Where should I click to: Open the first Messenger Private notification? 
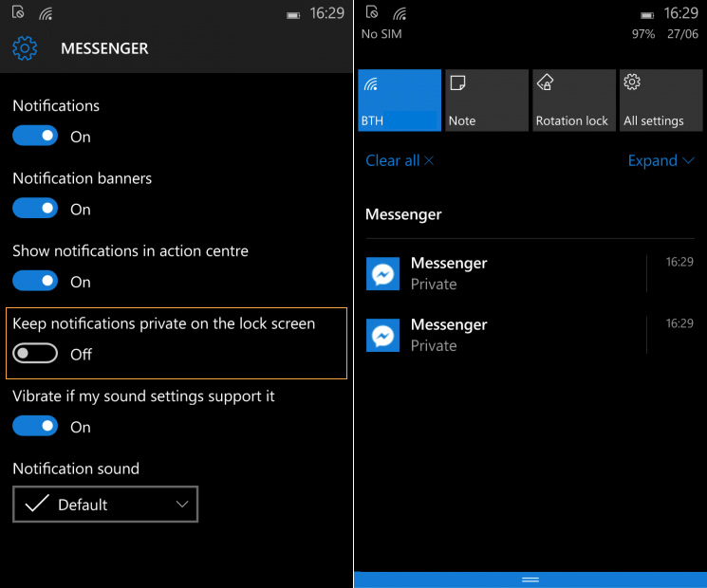(x=530, y=273)
